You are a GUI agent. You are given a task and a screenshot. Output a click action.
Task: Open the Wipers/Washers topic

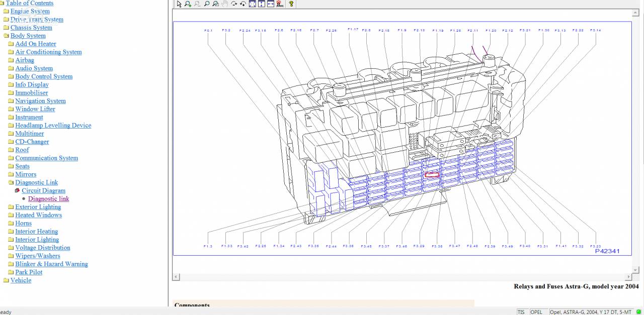coord(38,256)
